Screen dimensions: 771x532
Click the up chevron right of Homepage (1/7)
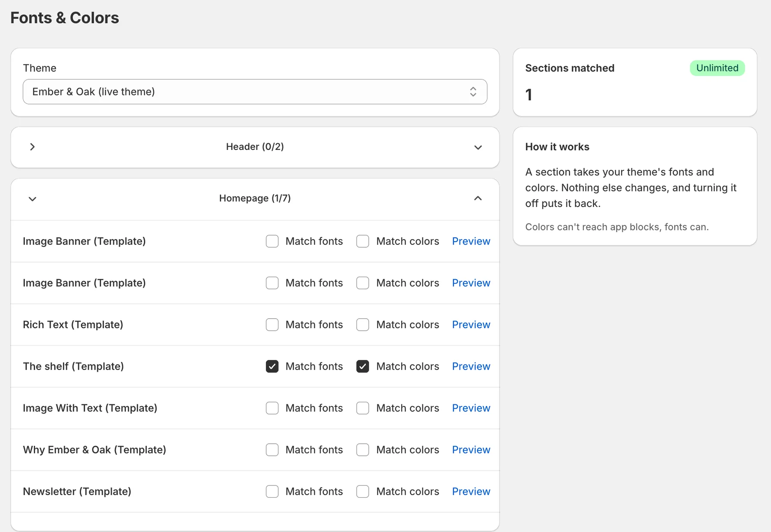coord(478,198)
